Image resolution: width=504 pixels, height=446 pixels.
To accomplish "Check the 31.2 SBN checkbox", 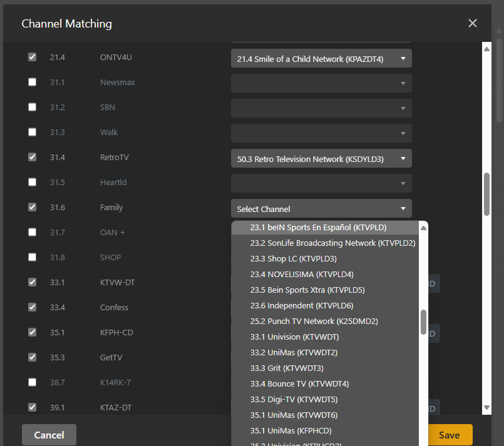I will coord(32,107).
